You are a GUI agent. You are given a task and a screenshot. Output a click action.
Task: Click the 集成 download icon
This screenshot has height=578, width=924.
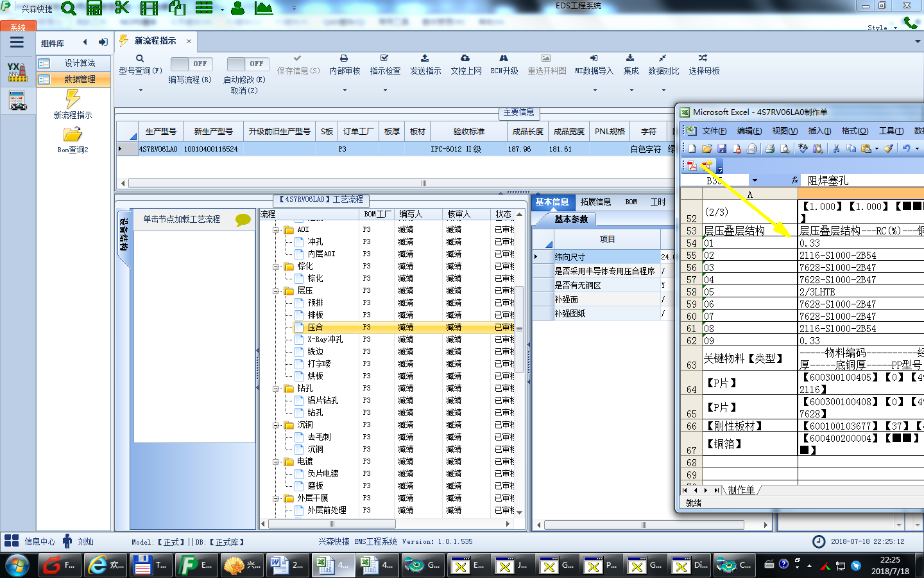[x=630, y=58]
